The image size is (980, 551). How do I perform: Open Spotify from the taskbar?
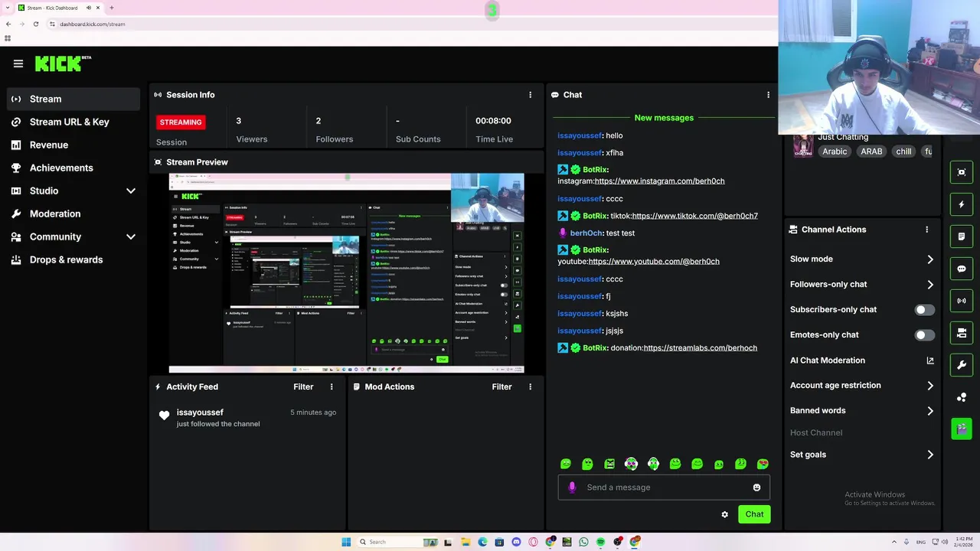(x=601, y=542)
